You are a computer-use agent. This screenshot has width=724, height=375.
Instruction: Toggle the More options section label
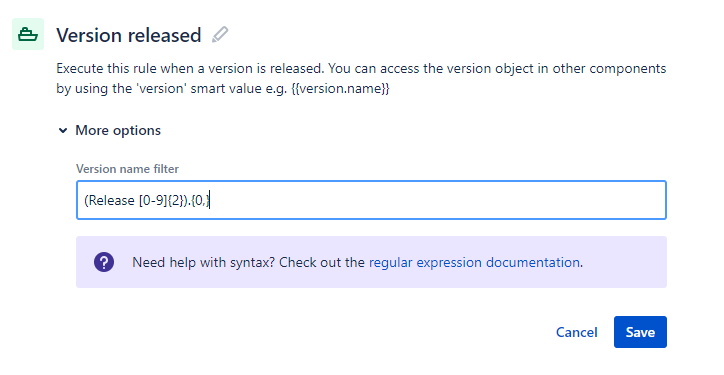118,131
